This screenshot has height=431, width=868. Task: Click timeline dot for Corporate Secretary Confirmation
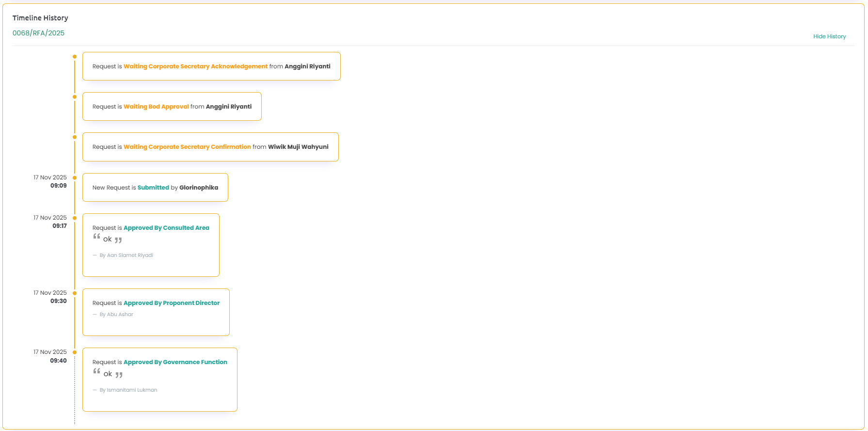point(75,137)
